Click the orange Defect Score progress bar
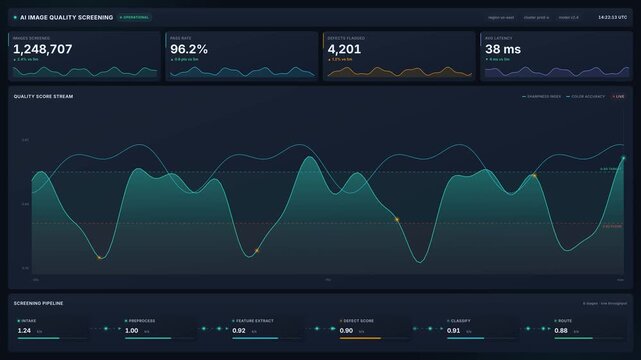This screenshot has height=360, width=641. click(x=374, y=338)
